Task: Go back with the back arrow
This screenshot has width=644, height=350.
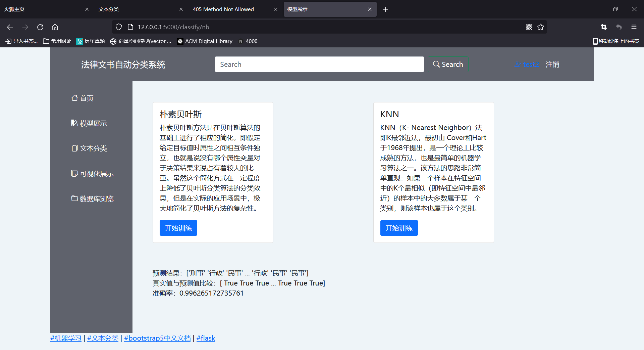Action: 10,27
